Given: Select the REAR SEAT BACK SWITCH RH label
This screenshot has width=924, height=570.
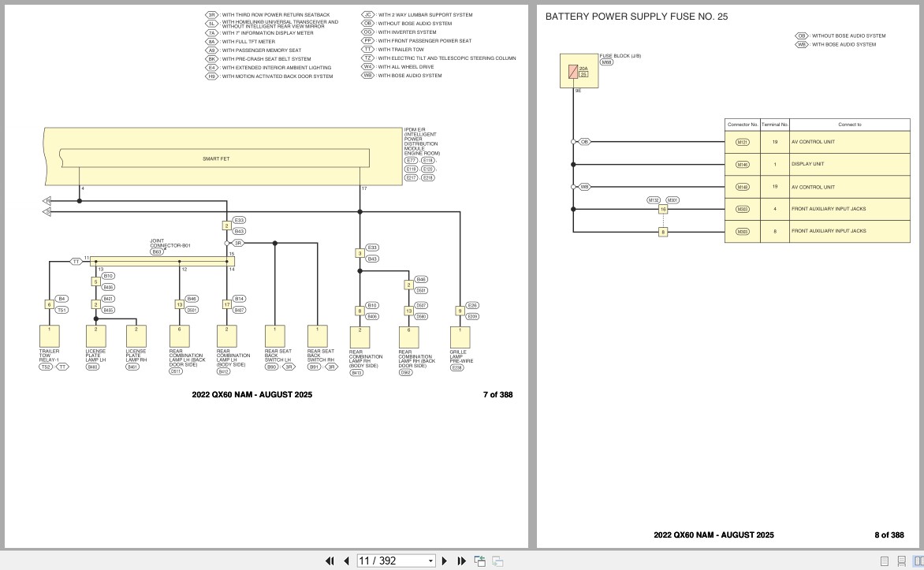Looking at the screenshot, I should coord(321,356).
